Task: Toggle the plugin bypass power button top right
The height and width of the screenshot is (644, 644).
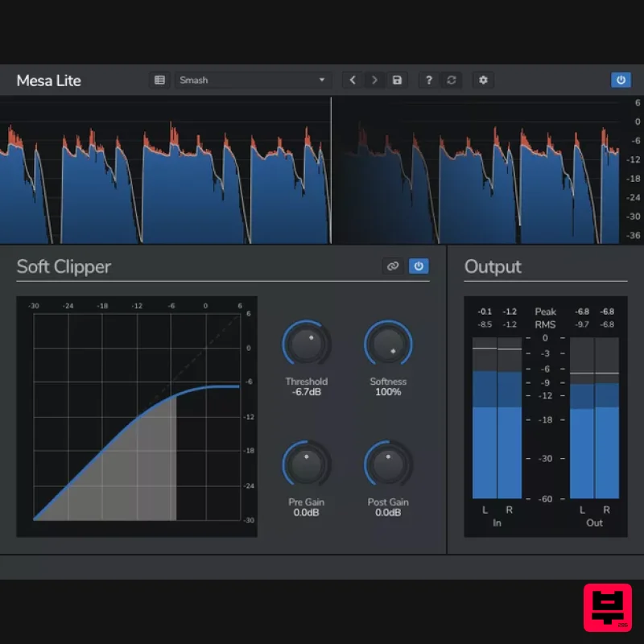Action: (x=621, y=80)
